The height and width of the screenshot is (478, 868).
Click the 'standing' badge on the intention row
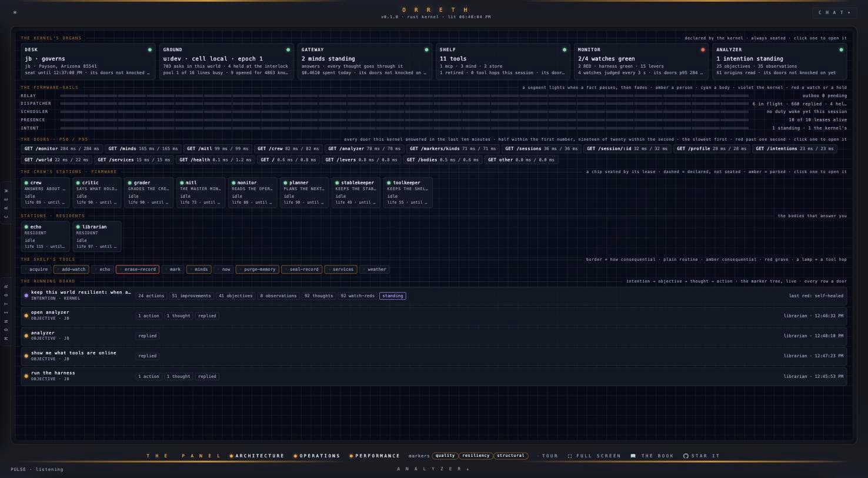pos(393,296)
